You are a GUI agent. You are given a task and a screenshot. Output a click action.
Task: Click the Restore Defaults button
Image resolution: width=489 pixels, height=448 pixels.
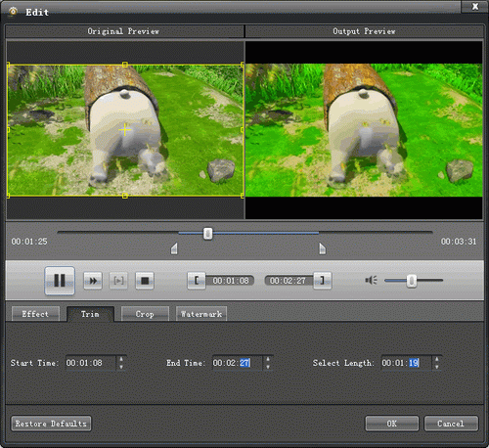51,424
